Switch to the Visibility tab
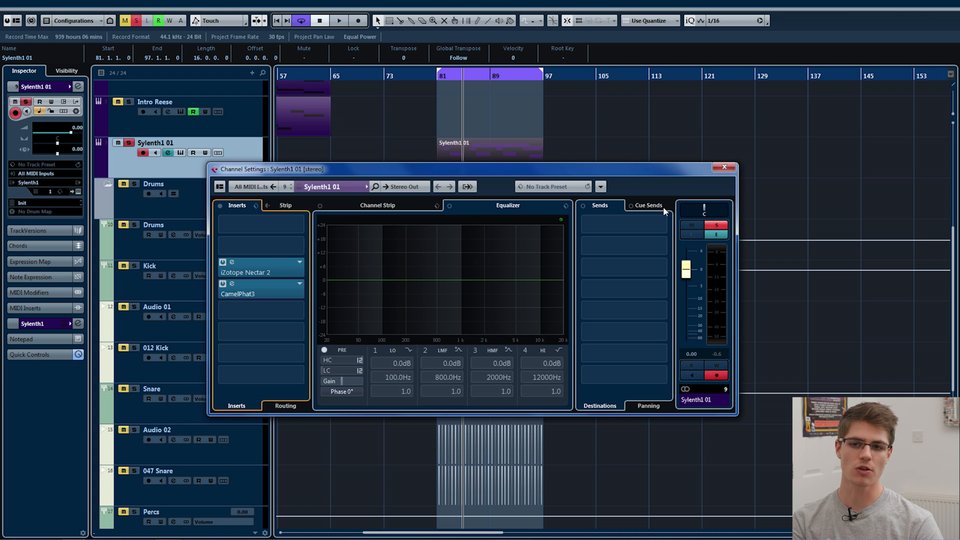Screen dimensions: 960x540 click(67, 71)
